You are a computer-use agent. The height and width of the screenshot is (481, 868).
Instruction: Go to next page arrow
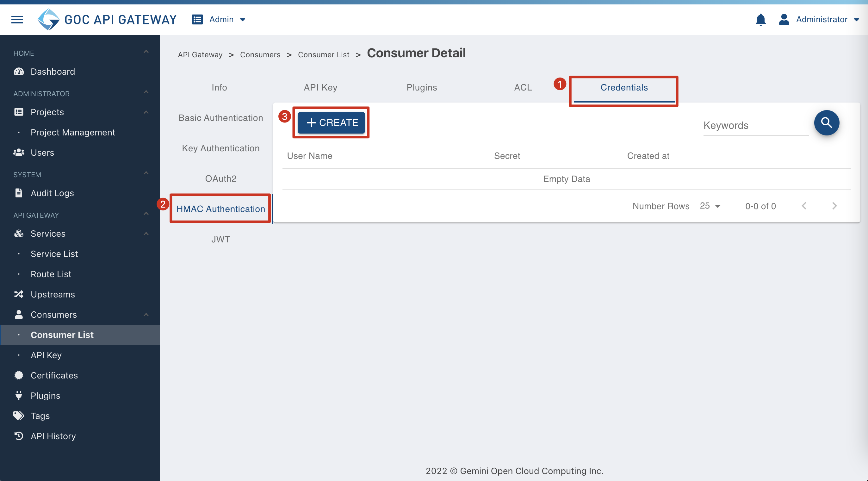pos(834,206)
